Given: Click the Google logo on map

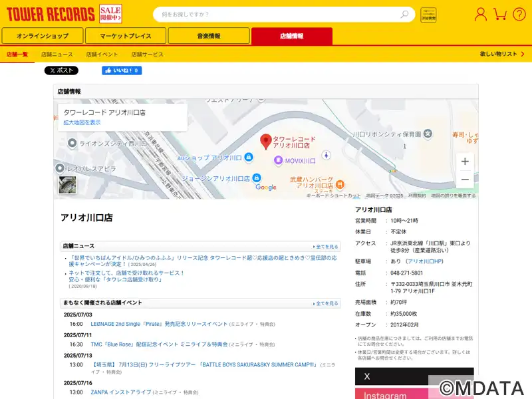Looking at the screenshot, I should coord(265,188).
